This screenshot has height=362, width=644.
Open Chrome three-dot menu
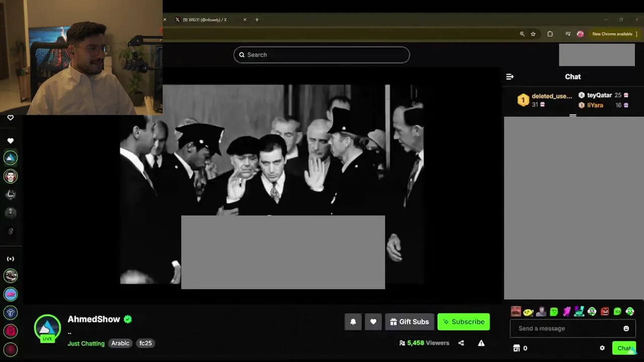point(636,34)
